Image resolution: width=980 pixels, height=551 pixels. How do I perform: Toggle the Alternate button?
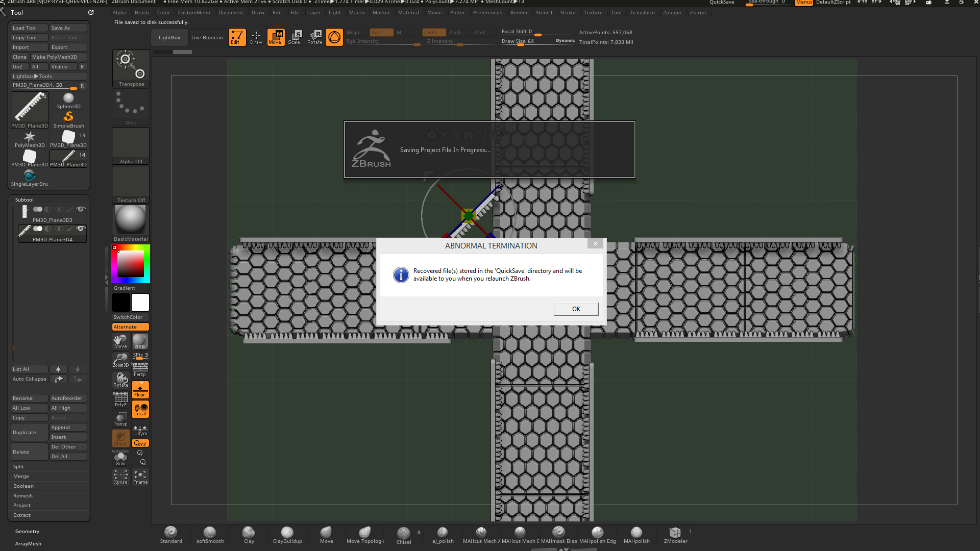point(131,327)
